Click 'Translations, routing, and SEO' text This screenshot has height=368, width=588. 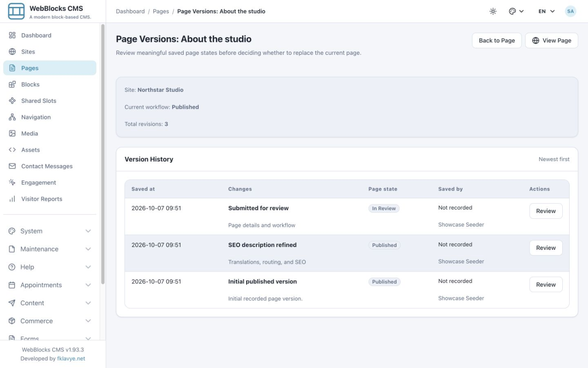pos(267,262)
